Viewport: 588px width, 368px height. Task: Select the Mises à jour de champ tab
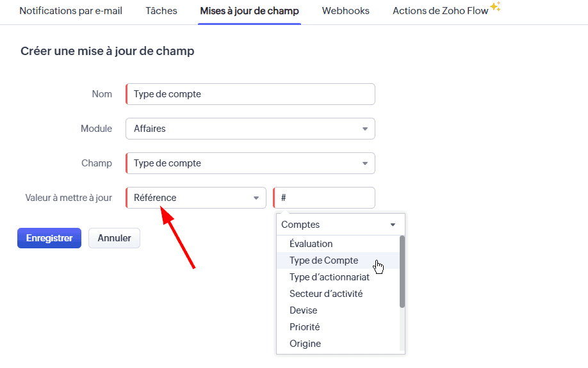249,11
